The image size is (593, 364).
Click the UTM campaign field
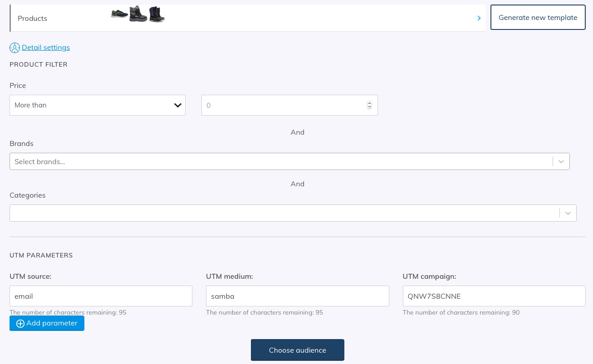click(494, 296)
